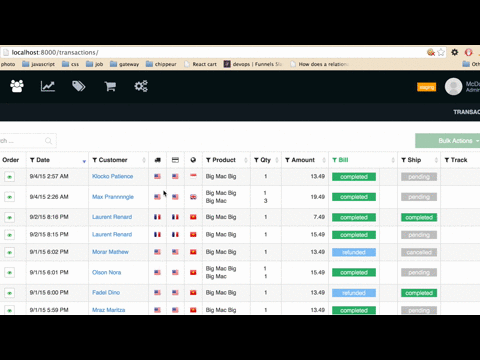480x360 pixels.
Task: Click the orange staging badge
Action: pyautogui.click(x=426, y=87)
